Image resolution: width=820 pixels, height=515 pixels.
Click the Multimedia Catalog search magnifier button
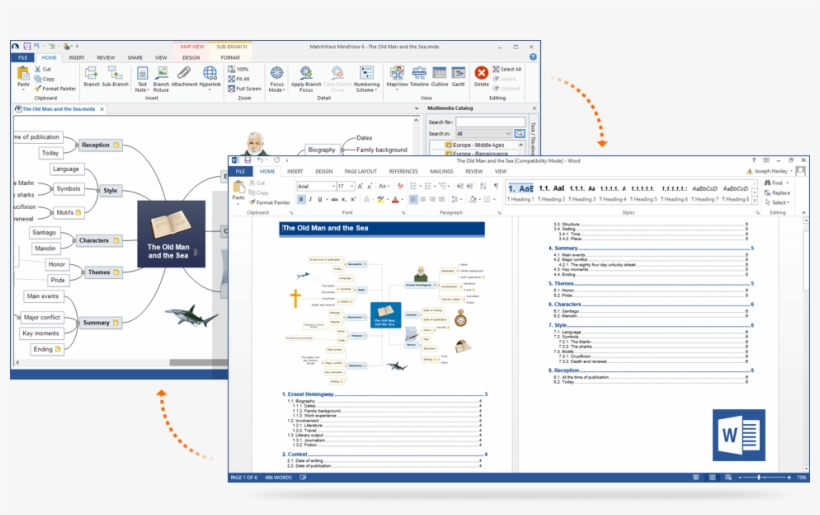point(519,133)
